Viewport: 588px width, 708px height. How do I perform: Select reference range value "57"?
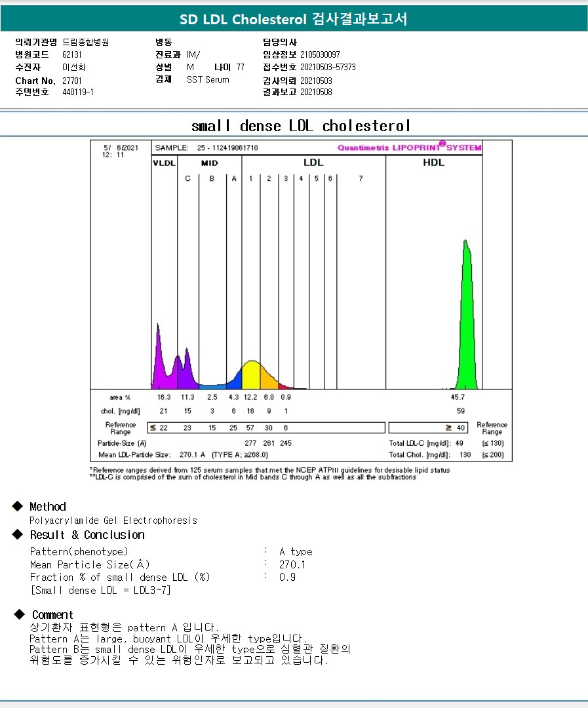point(250,427)
